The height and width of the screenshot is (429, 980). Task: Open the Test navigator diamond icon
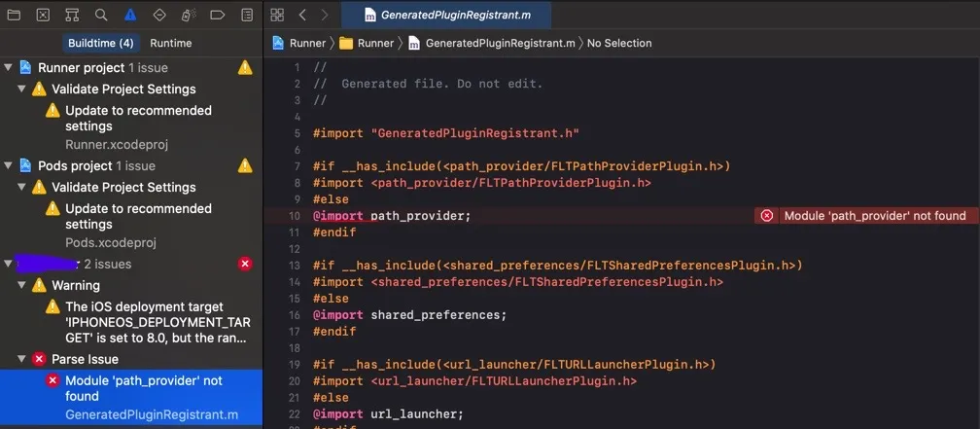tap(159, 15)
